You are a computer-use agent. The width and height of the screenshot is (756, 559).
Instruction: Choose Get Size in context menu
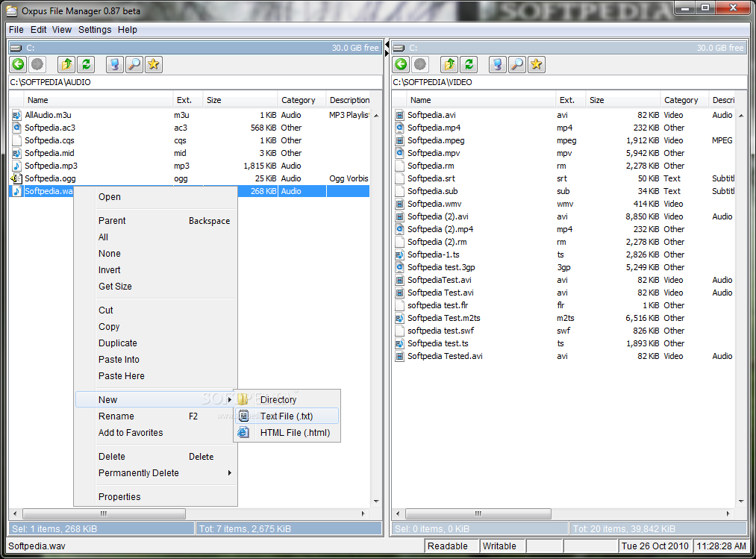click(x=156, y=286)
